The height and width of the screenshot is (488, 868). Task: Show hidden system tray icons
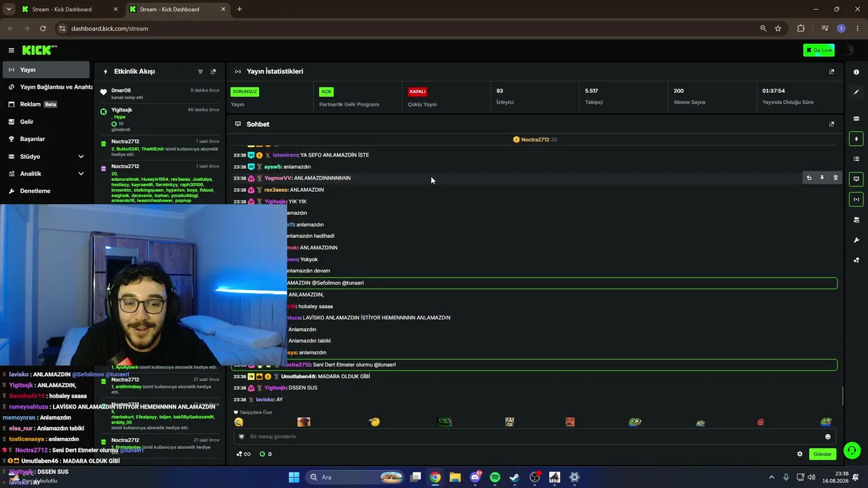(771, 477)
